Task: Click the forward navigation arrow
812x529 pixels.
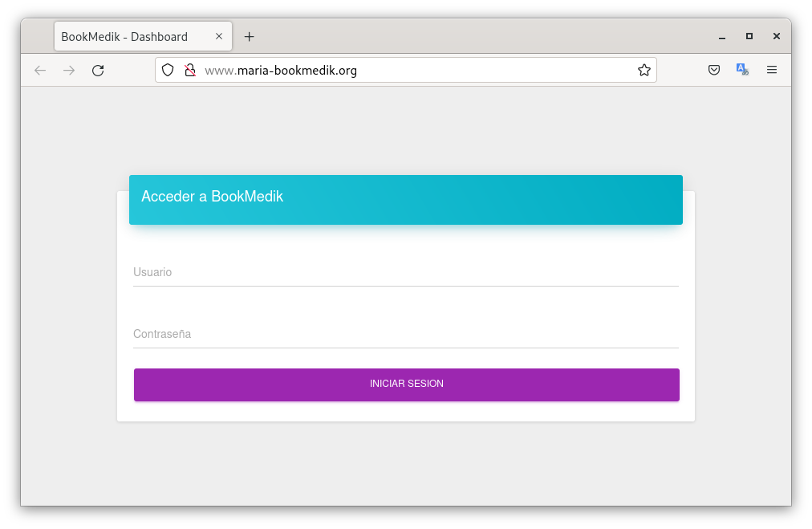Action: 69,71
